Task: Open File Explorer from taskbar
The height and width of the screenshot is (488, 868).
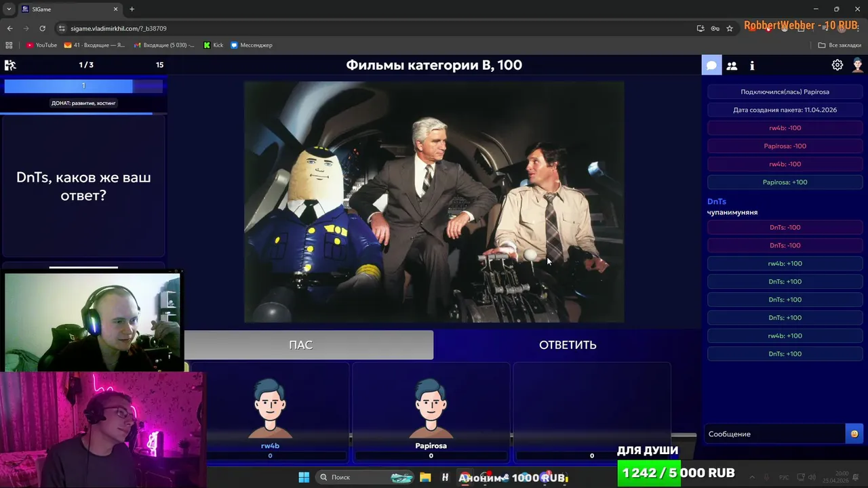Action: 425,477
